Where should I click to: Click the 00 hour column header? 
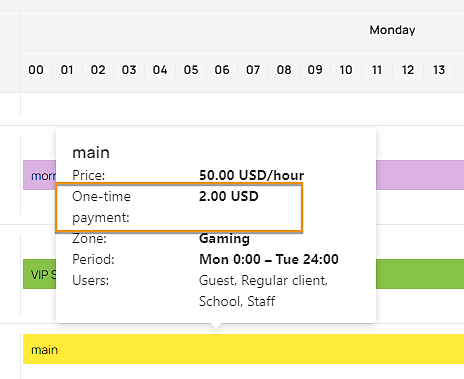pyautogui.click(x=36, y=70)
